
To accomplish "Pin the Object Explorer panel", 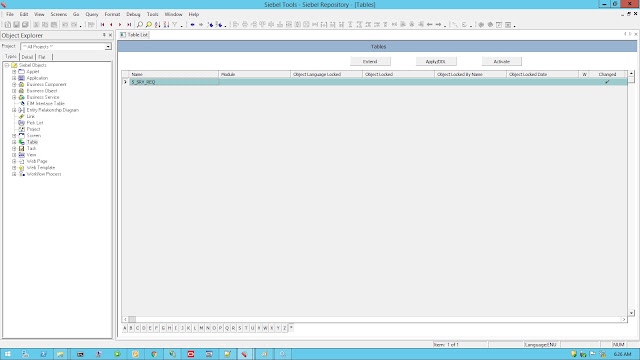I will pyautogui.click(x=104, y=35).
